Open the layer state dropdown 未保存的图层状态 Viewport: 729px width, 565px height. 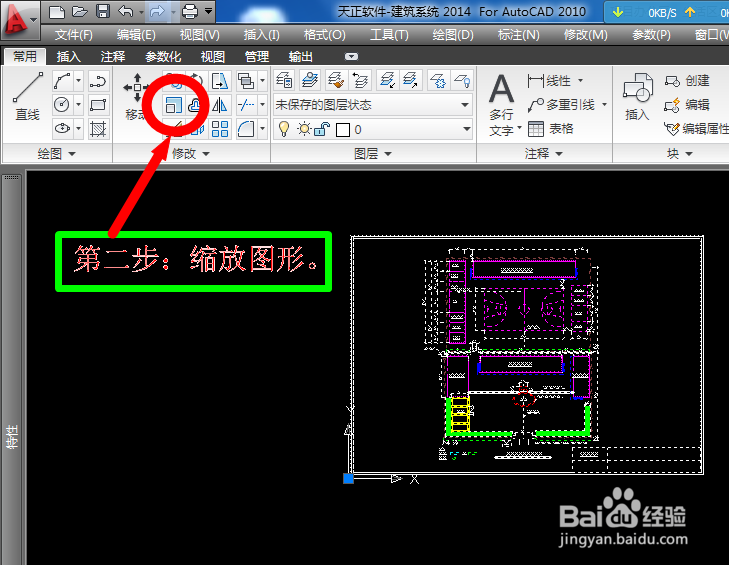pyautogui.click(x=372, y=105)
